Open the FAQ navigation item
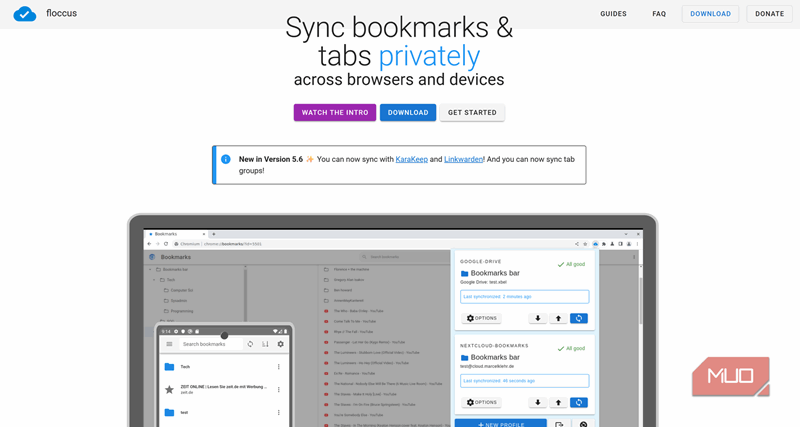The width and height of the screenshot is (800, 427). [659, 14]
